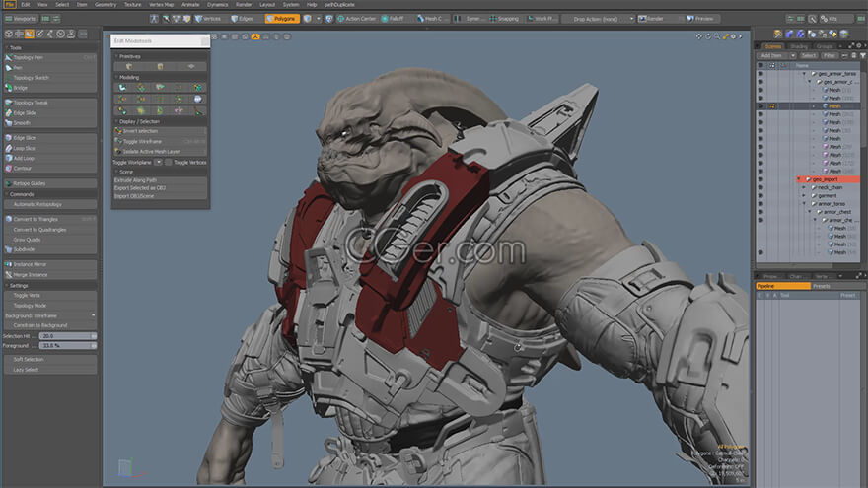Image resolution: width=868 pixels, height=488 pixels.
Task: Click the viewport pan arrows icon
Action: pos(699,36)
